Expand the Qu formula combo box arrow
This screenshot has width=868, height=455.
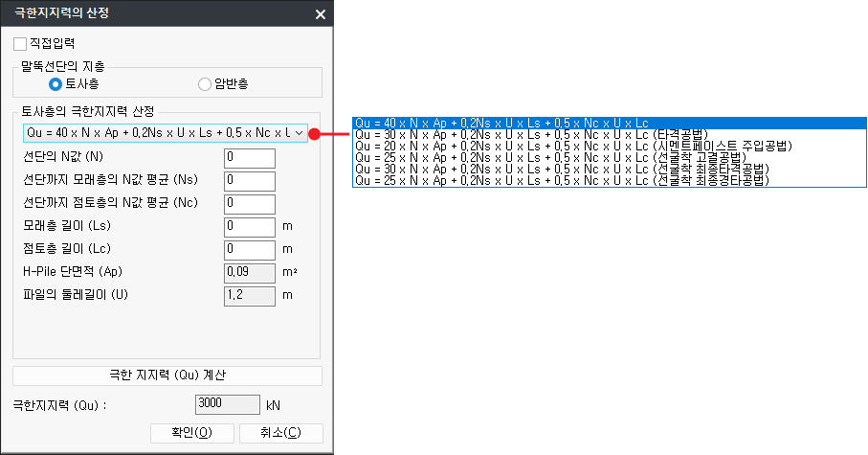tap(300, 132)
